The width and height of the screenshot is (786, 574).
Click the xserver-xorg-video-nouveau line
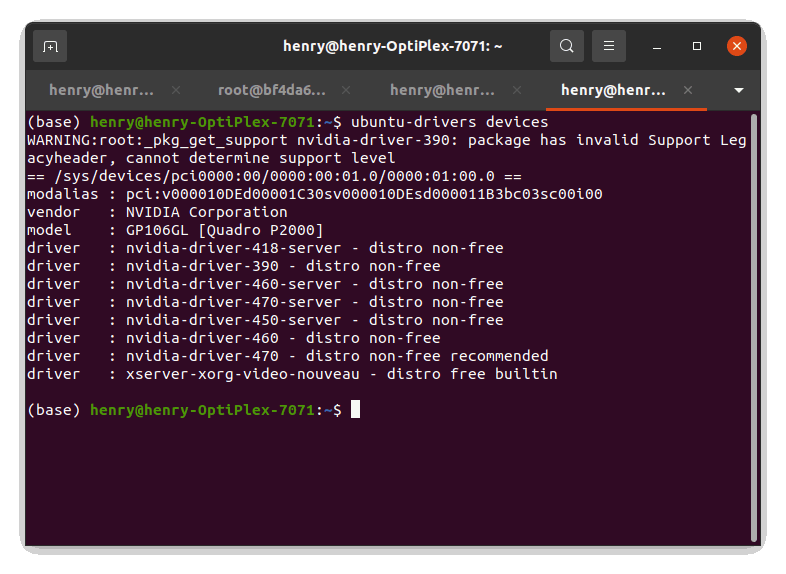click(x=292, y=375)
